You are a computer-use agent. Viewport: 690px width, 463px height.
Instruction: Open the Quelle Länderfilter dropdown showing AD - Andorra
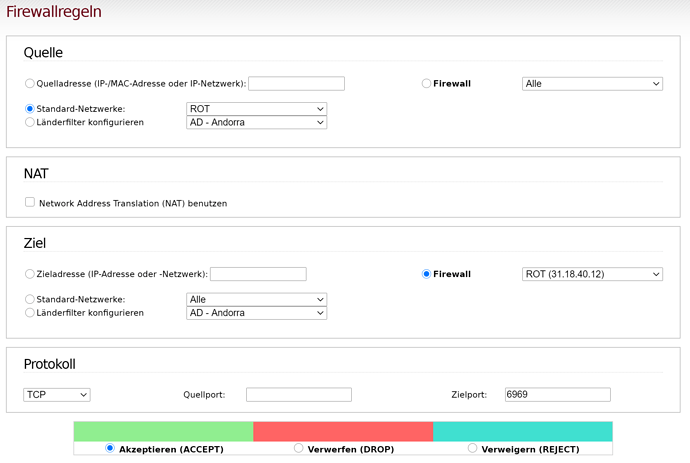tap(257, 122)
